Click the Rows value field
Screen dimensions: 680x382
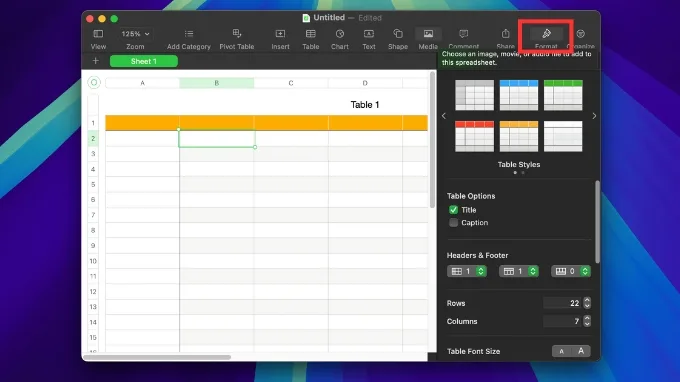pyautogui.click(x=562, y=303)
